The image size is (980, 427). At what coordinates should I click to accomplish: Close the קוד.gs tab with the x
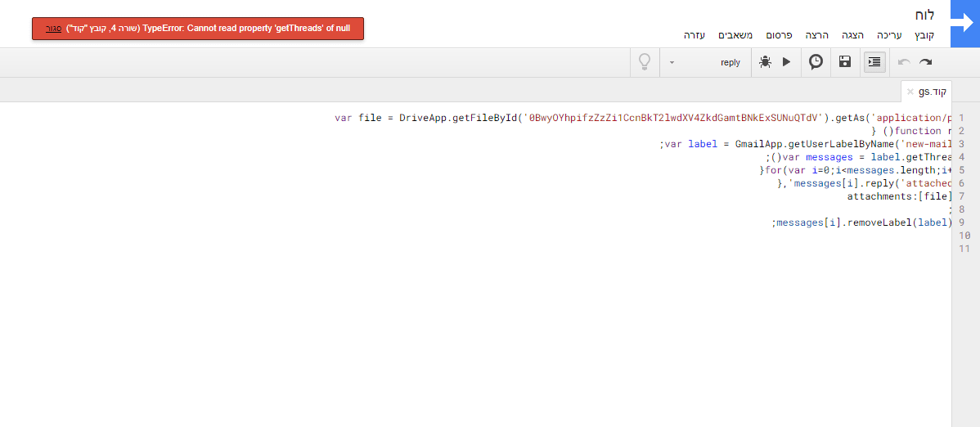[910, 92]
